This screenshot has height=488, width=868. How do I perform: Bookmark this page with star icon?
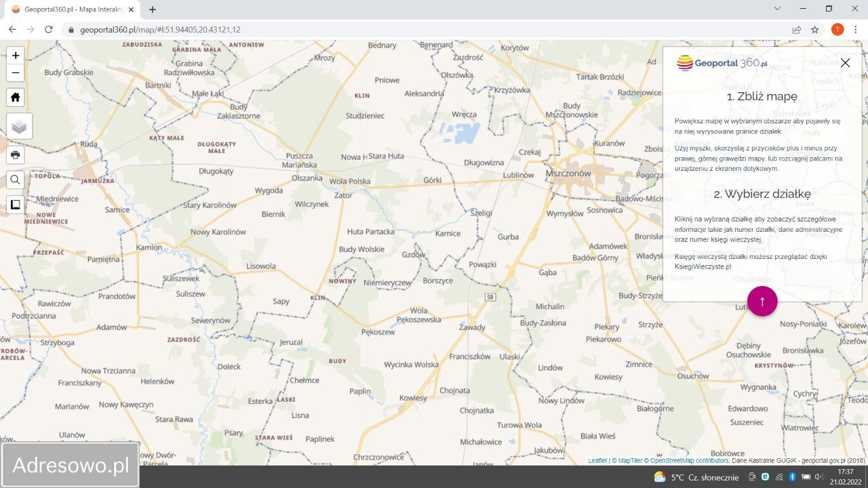point(815,30)
